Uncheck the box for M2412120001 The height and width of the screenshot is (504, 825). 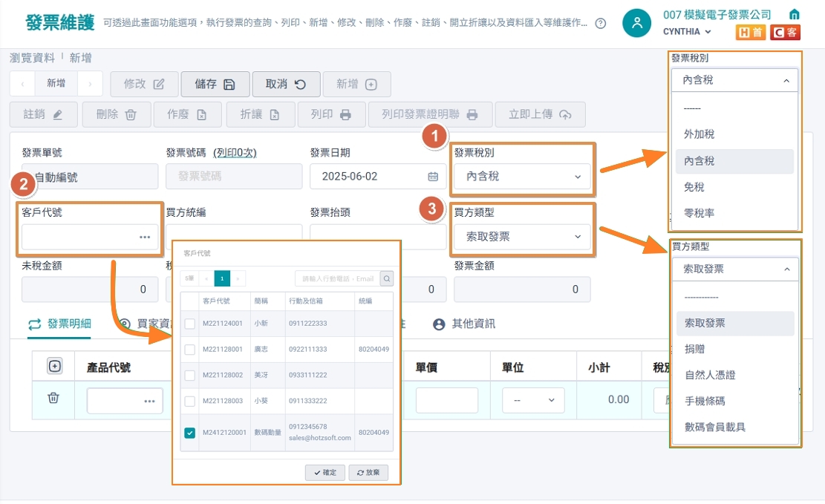click(190, 433)
